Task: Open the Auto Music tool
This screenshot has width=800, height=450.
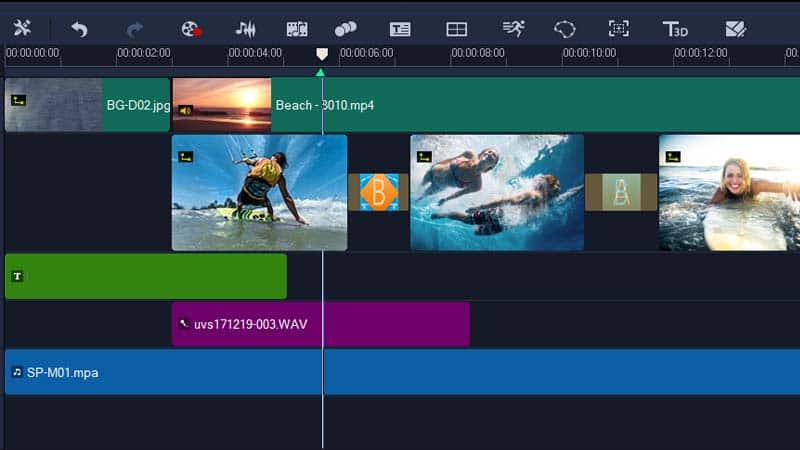Action: (x=297, y=29)
